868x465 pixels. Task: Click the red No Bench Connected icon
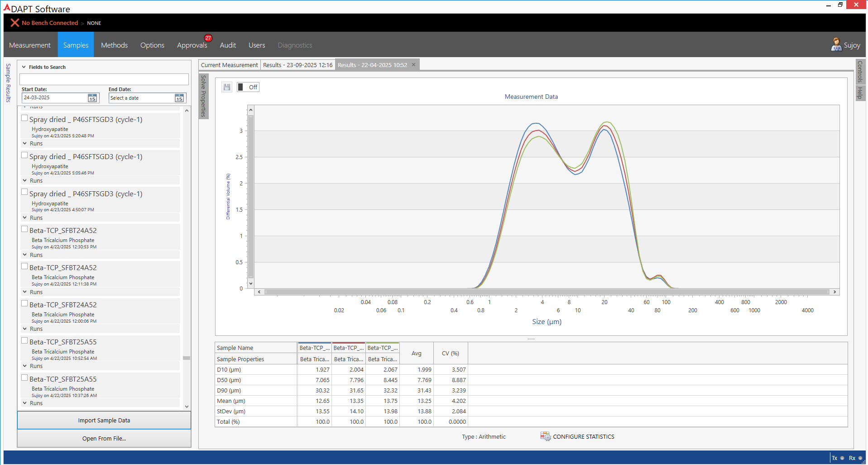coord(15,23)
